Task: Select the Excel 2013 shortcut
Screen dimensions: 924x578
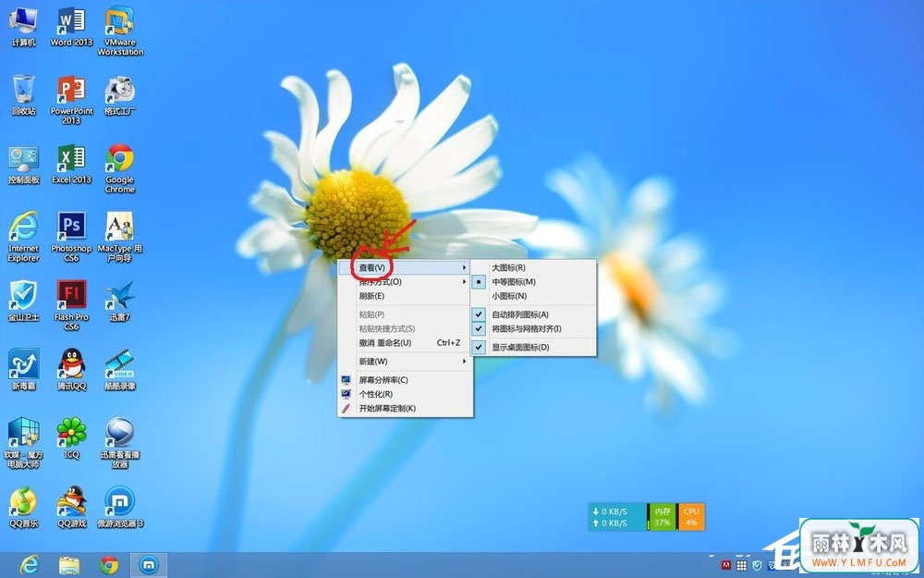Action: (71, 164)
